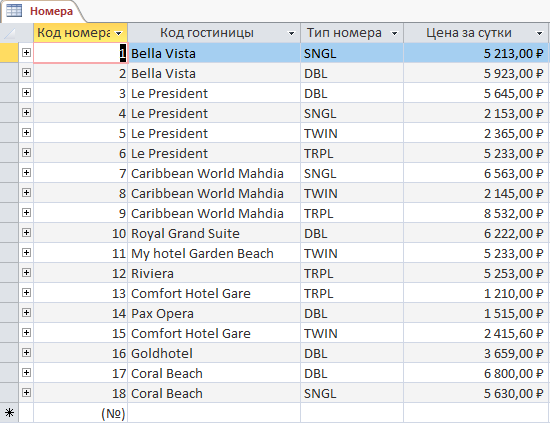Click the Код гостиницы column header

point(207,33)
